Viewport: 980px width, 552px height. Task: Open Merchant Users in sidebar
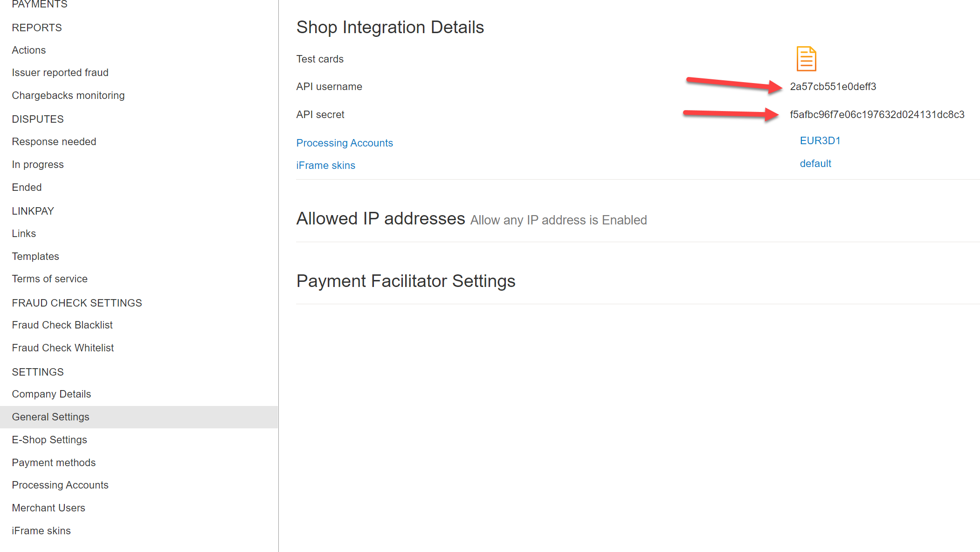(48, 508)
